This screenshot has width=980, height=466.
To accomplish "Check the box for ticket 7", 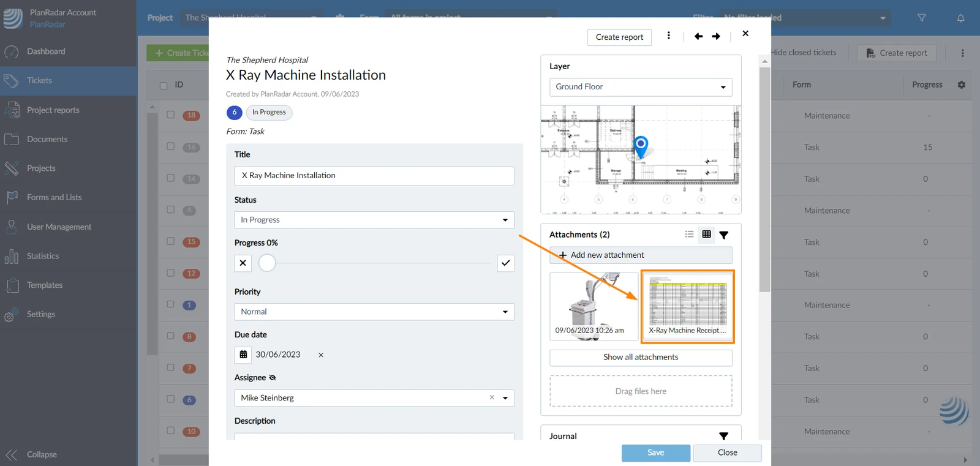I will (x=171, y=367).
